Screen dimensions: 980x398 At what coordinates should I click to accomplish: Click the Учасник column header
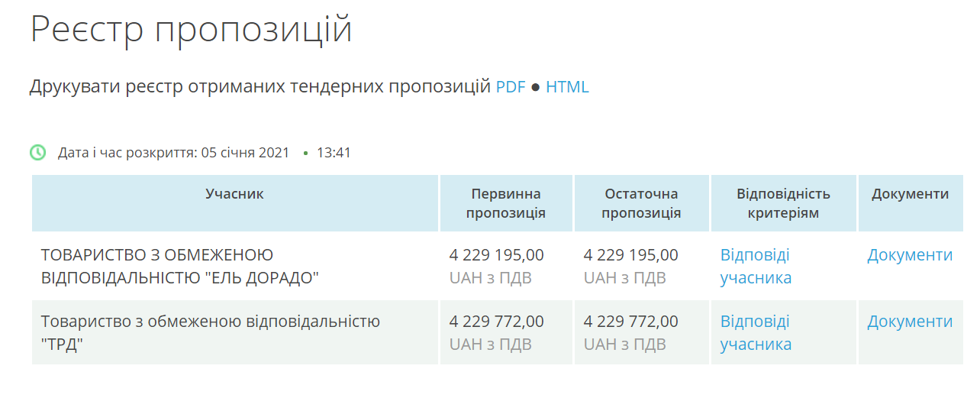tap(235, 194)
